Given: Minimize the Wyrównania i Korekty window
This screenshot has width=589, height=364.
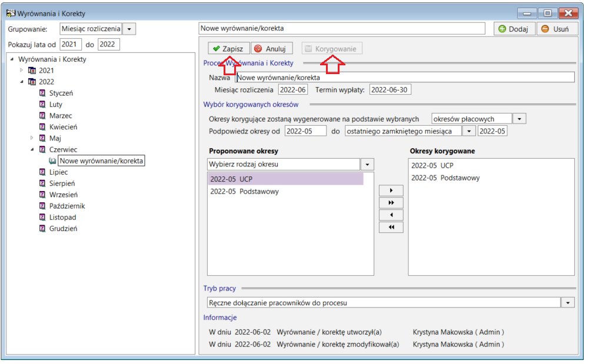Looking at the screenshot, I should pyautogui.click(x=527, y=14).
